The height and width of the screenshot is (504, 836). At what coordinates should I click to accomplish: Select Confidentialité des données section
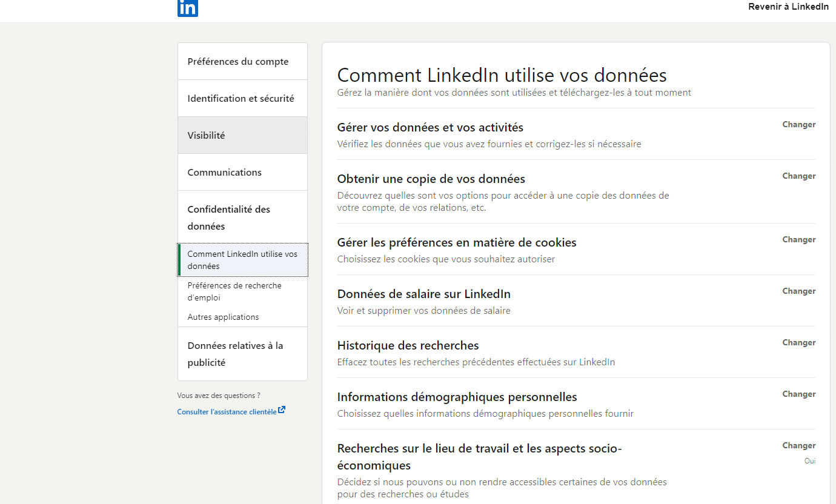coord(242,217)
